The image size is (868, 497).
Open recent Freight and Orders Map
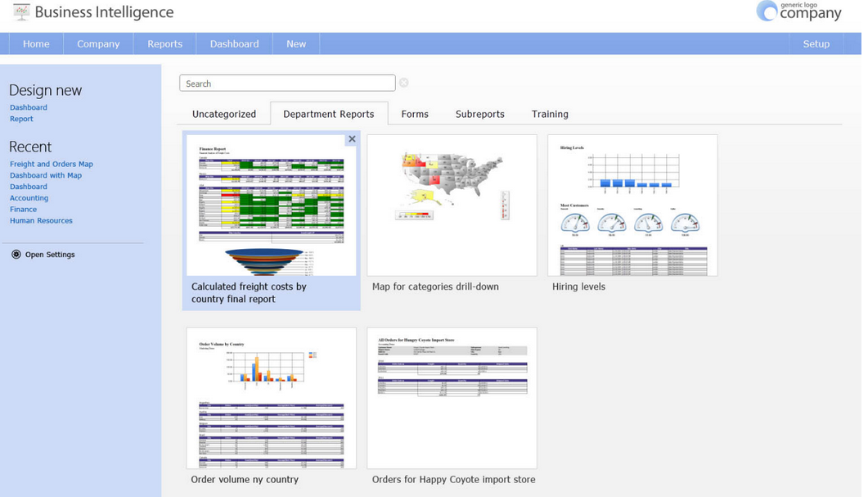tap(52, 164)
